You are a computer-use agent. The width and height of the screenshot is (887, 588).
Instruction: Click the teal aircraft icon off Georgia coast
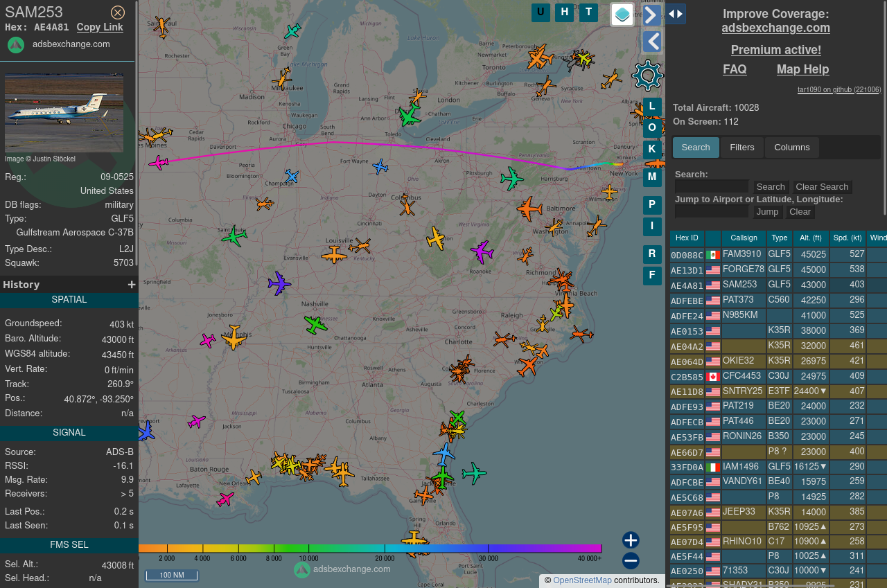click(475, 473)
